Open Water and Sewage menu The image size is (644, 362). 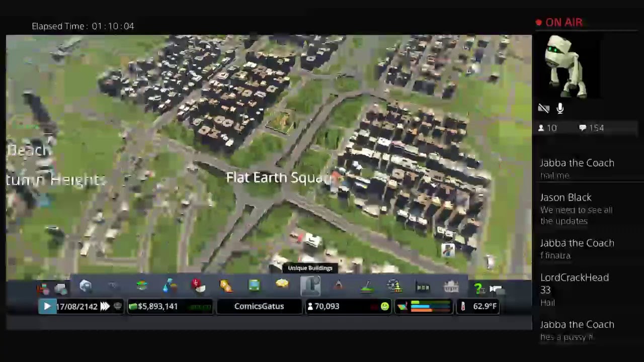pos(170,286)
